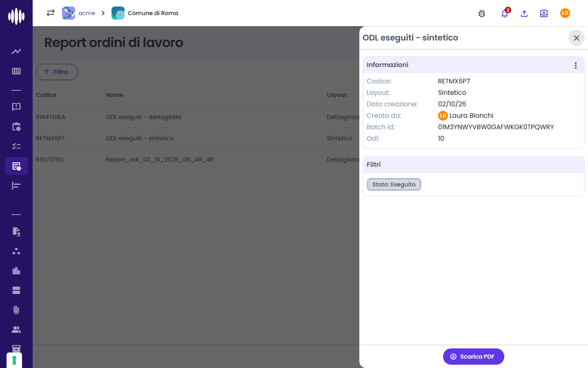Open the Informazioni three-dot options menu

click(576, 65)
